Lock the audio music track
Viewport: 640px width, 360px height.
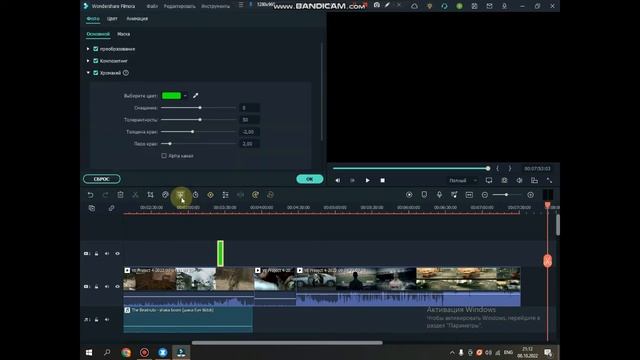[x=96, y=320]
